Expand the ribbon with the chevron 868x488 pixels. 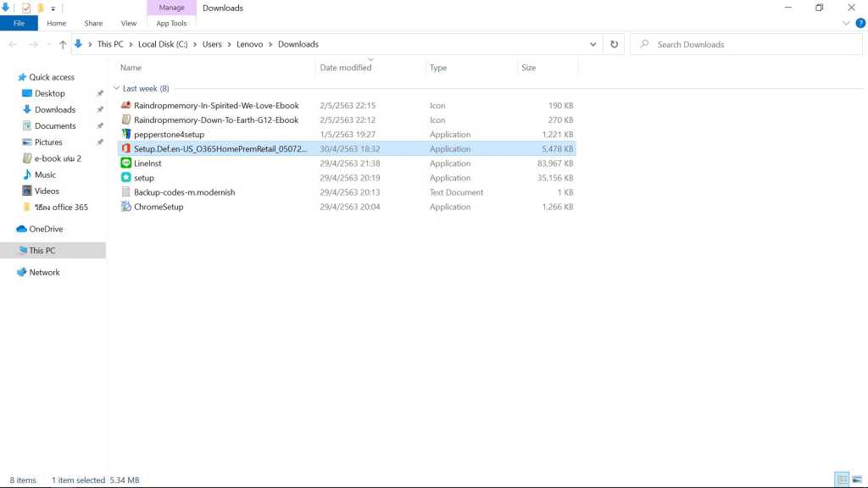847,24
